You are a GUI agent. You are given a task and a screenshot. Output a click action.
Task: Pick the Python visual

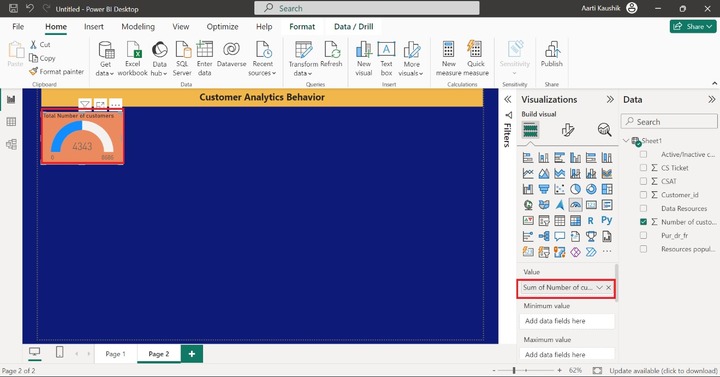click(607, 220)
